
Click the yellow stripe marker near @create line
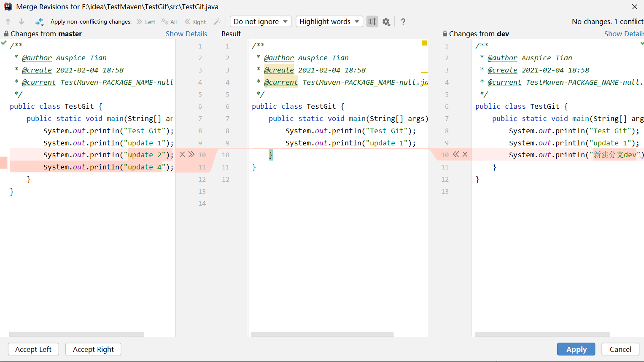(x=424, y=72)
